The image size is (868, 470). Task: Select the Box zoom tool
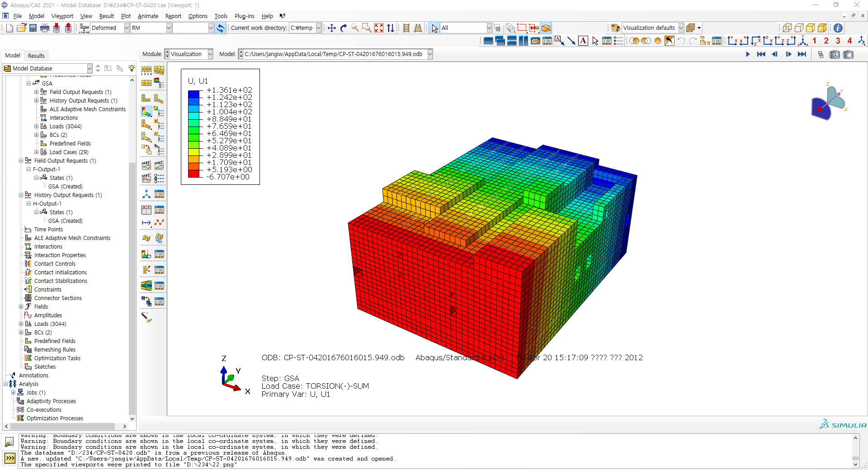[367, 28]
